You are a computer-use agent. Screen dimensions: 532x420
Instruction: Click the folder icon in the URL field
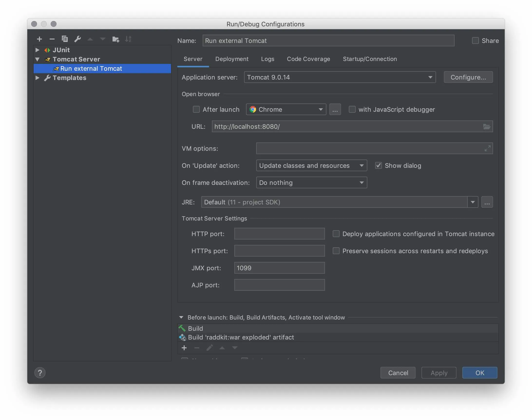(x=486, y=127)
